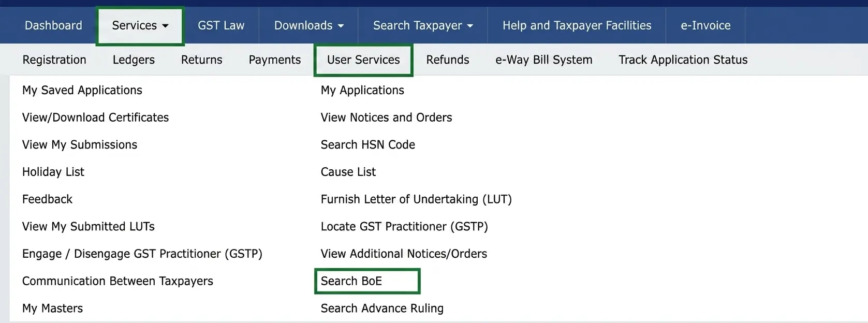
Task: Open the Downloads dropdown menu
Action: [x=308, y=25]
